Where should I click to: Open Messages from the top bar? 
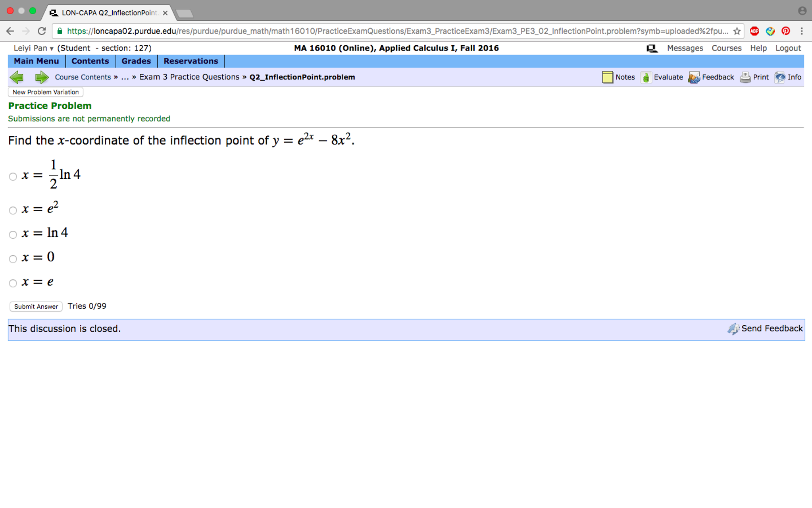685,48
